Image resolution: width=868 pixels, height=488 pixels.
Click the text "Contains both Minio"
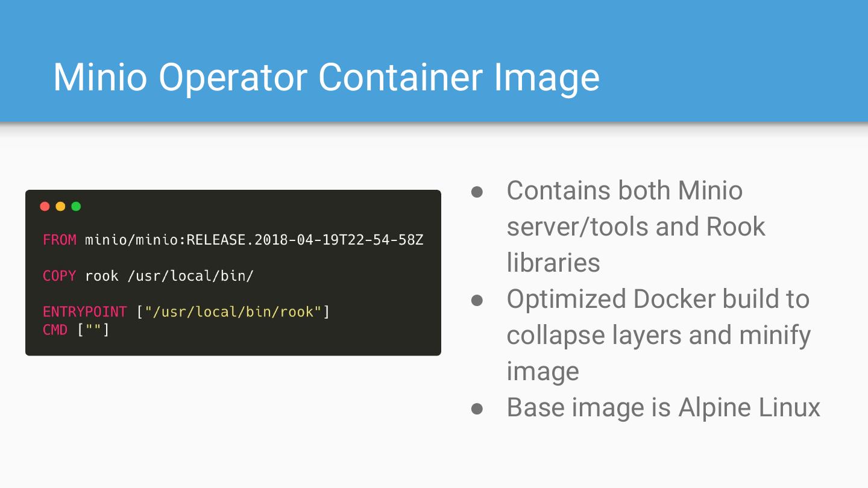click(624, 190)
